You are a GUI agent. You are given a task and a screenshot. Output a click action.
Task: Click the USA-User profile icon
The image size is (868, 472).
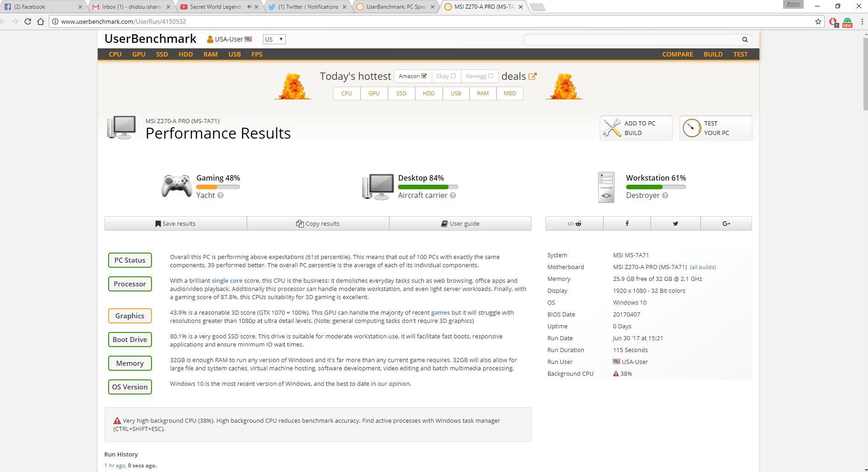pyautogui.click(x=210, y=39)
